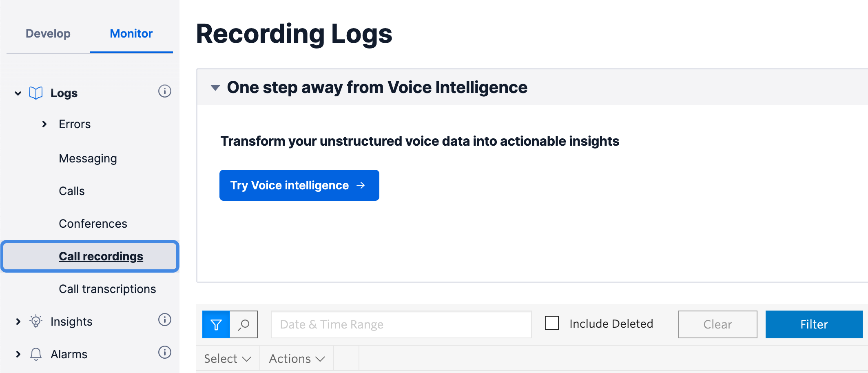Open the info icon next to Logs
868x373 pixels.
(165, 91)
